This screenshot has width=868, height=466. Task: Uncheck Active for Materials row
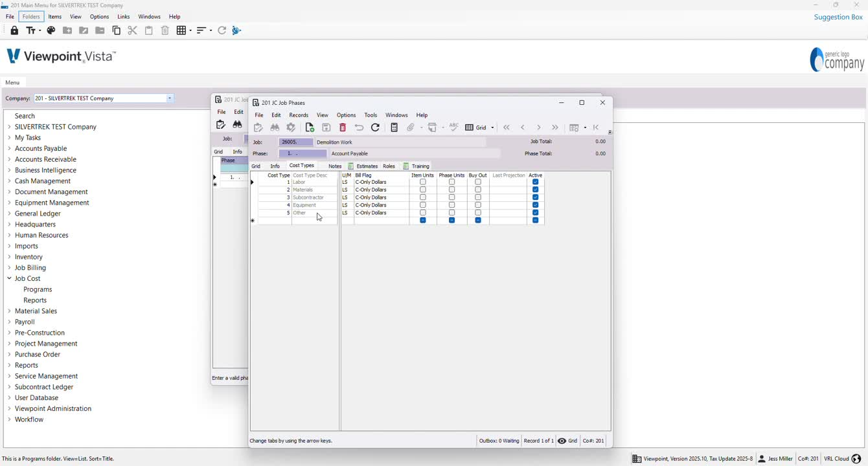(536, 190)
